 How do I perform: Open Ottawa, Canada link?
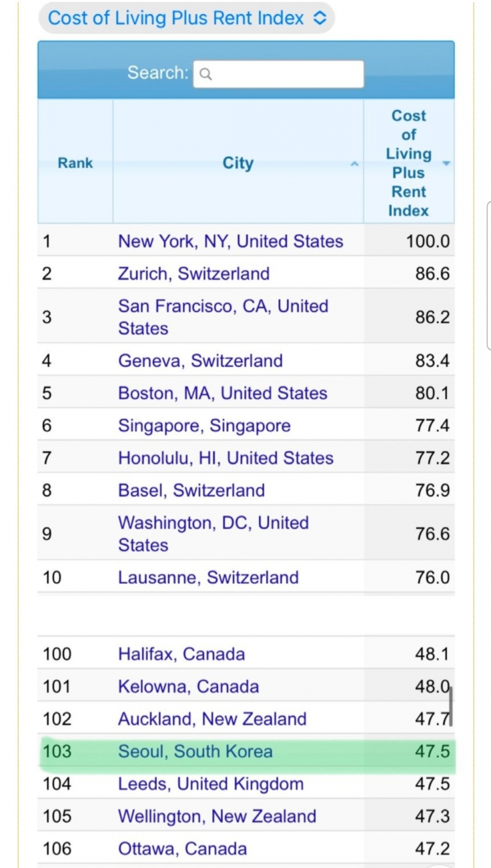click(x=182, y=848)
